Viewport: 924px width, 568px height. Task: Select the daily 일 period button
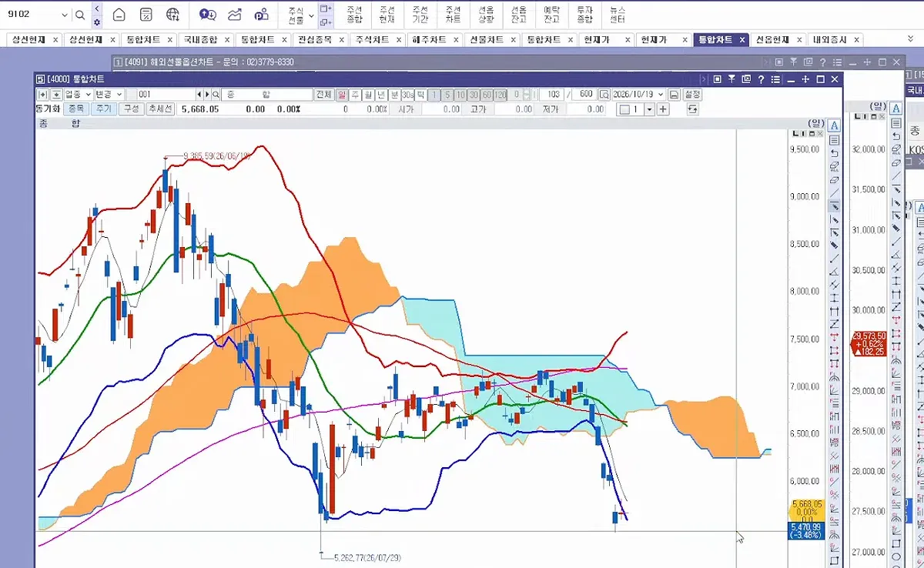342,95
